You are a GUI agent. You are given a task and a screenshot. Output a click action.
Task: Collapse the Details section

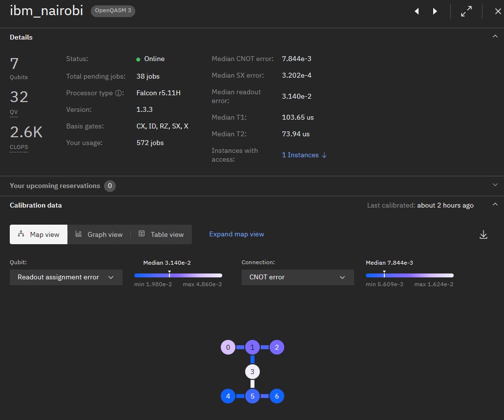495,37
